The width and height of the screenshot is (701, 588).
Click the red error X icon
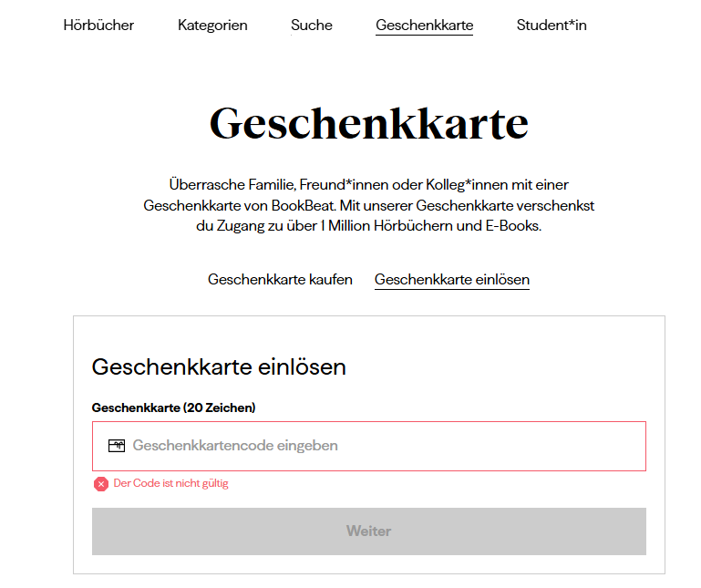coord(101,484)
